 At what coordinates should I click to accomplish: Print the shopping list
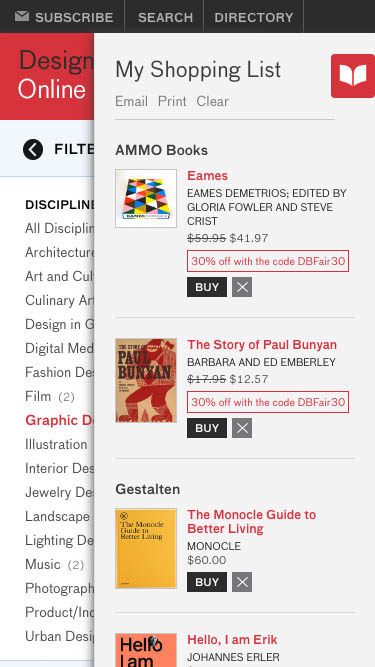172,101
